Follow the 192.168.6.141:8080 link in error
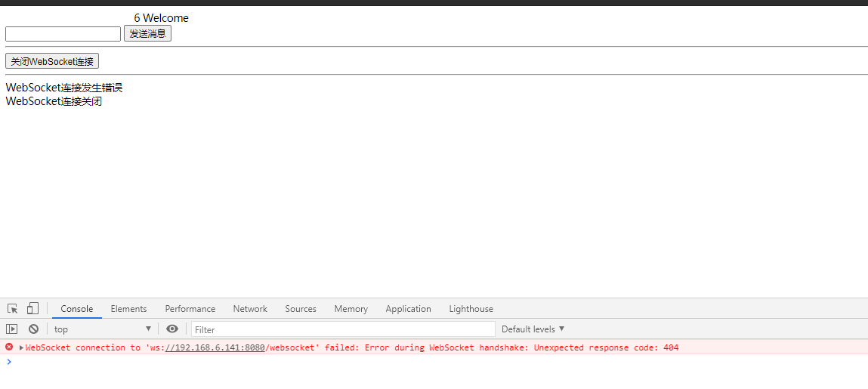Viewport: 868px width, 389px height. coord(215,347)
